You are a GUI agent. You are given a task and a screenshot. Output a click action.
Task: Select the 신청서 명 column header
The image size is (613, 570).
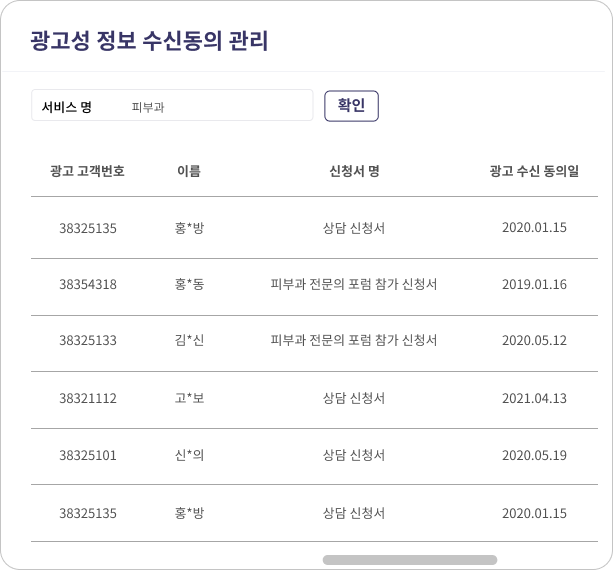[x=354, y=171]
